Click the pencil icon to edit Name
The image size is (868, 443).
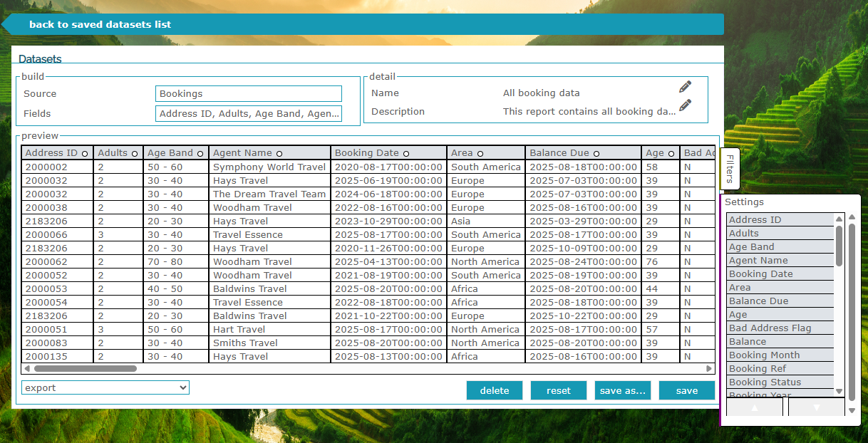[x=685, y=87]
